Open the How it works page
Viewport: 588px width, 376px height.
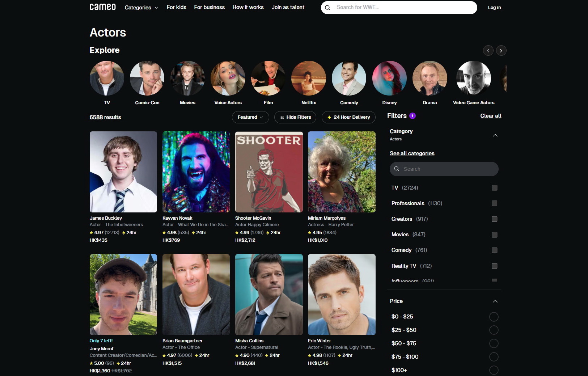pos(248,7)
